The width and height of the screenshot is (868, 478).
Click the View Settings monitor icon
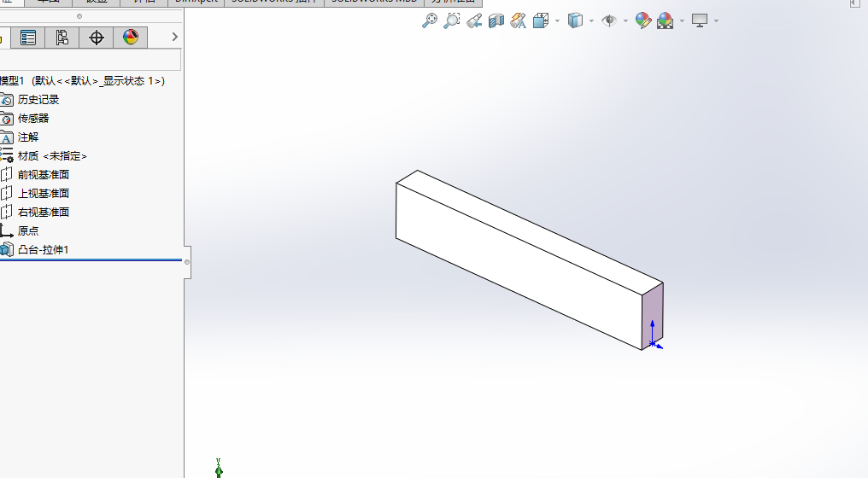[700, 21]
